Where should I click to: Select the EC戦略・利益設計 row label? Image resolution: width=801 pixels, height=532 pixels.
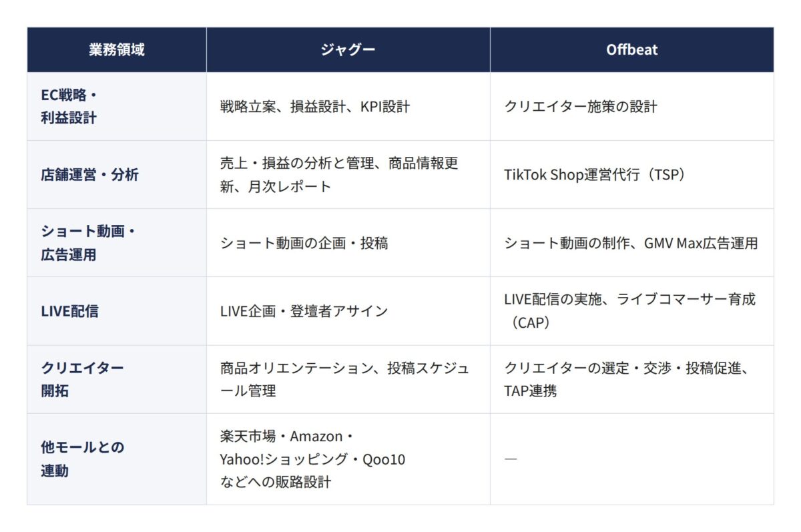(x=117, y=106)
